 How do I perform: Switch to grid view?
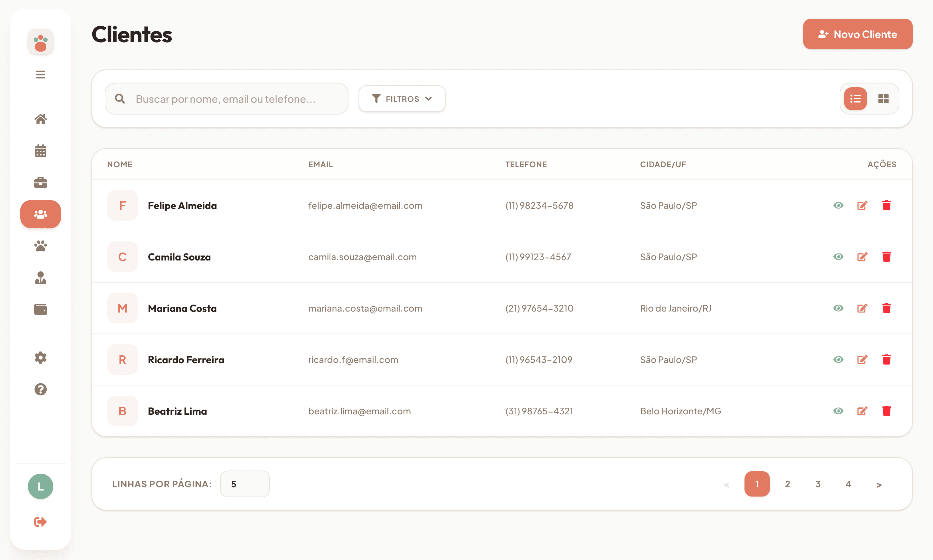883,98
